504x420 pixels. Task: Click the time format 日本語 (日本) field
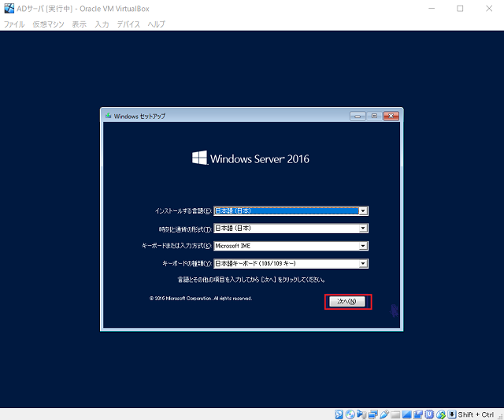[291, 229]
